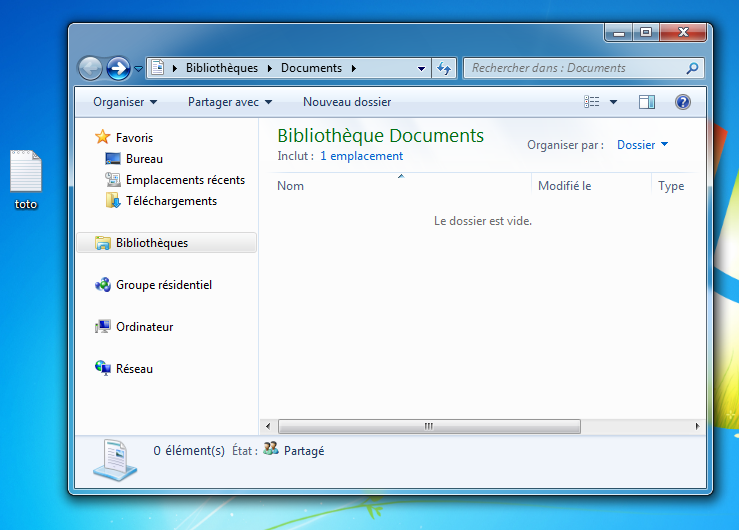Screen dimensions: 739x530
Task: Click the Favoris star icon
Action: [x=103, y=137]
